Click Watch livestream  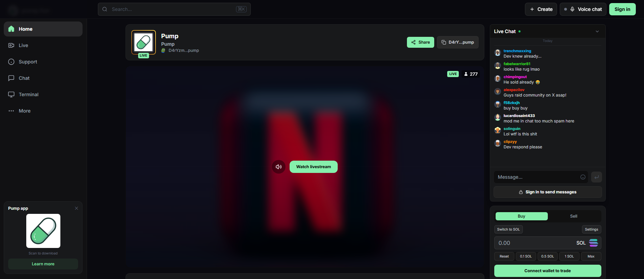click(x=313, y=167)
